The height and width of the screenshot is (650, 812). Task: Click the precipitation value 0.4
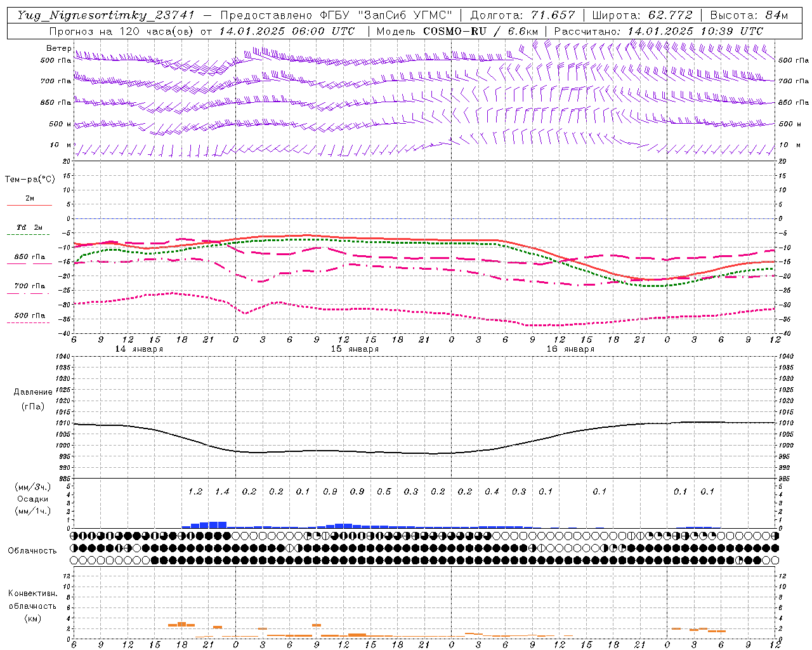(492, 491)
